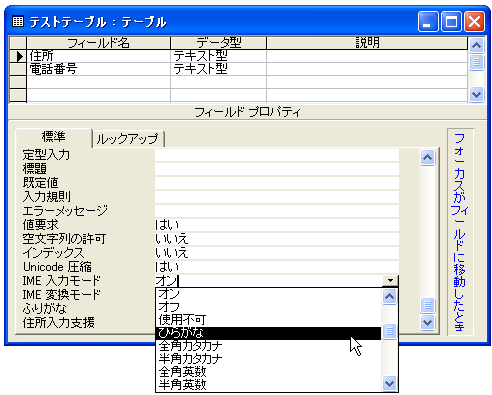Click the ふりがな property label
This screenshot has height=395, width=492.
point(45,309)
